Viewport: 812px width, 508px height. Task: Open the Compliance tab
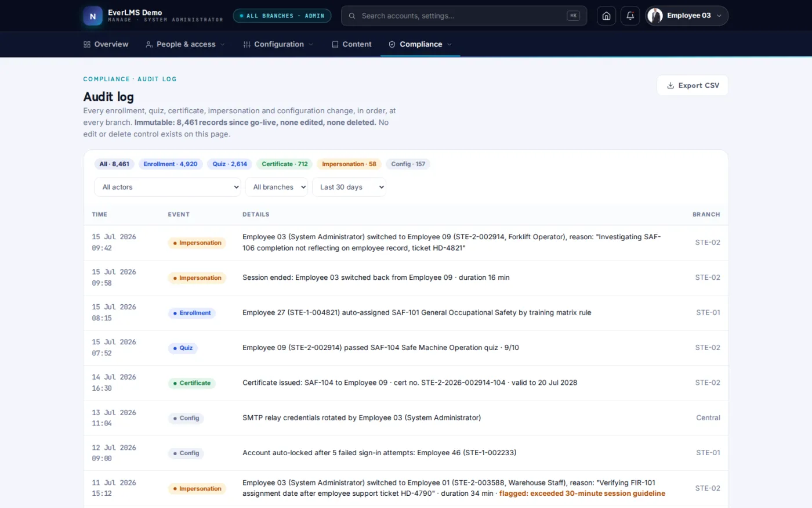point(420,44)
